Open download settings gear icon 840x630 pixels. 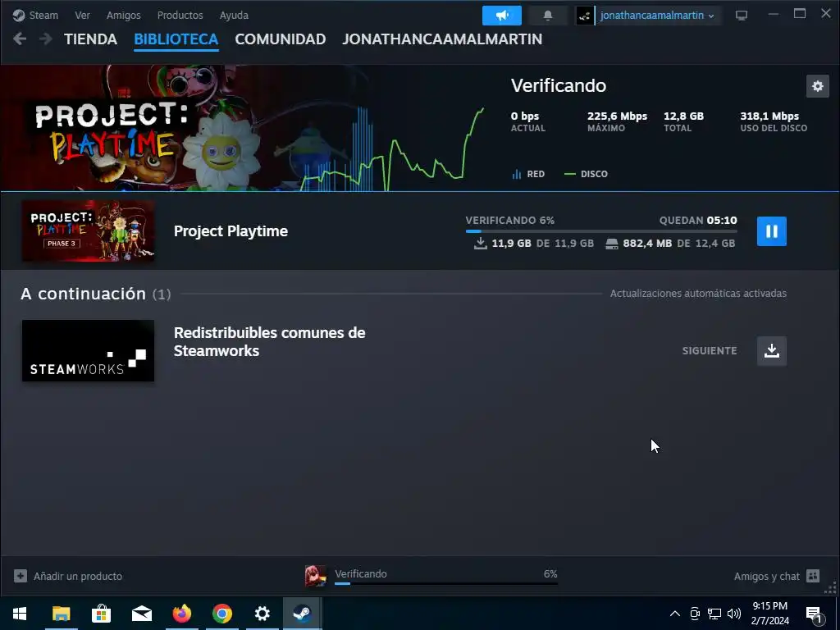[818, 86]
